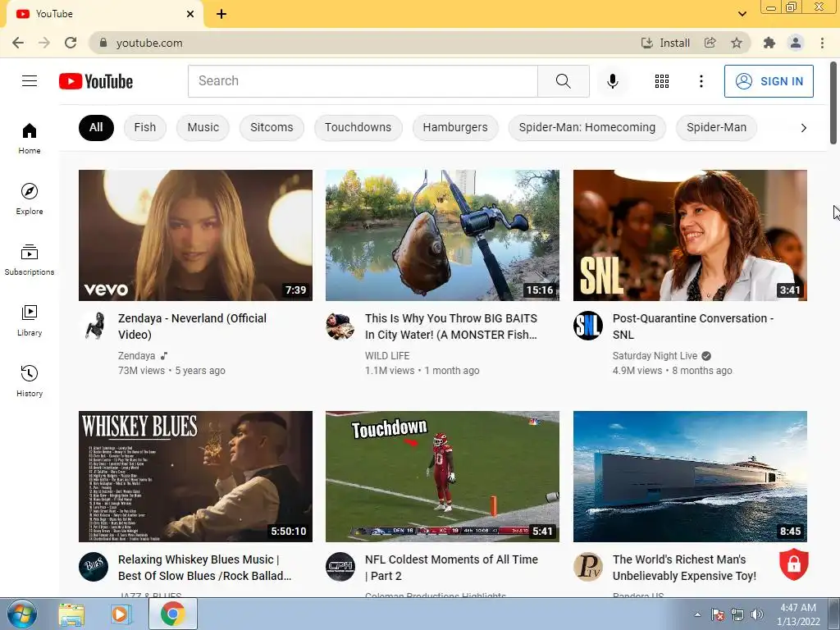Viewport: 840px width, 630px height.
Task: Open the tab search dropdown arrow
Action: click(x=742, y=14)
